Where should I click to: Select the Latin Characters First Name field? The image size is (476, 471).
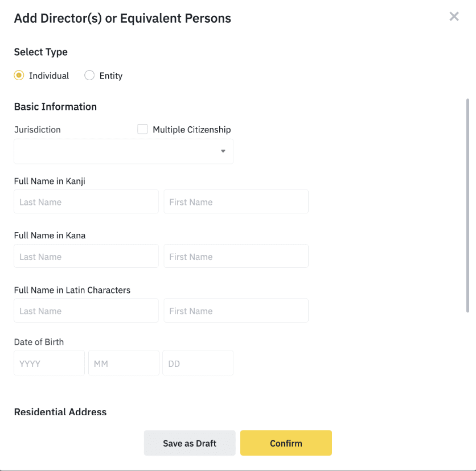(x=236, y=311)
